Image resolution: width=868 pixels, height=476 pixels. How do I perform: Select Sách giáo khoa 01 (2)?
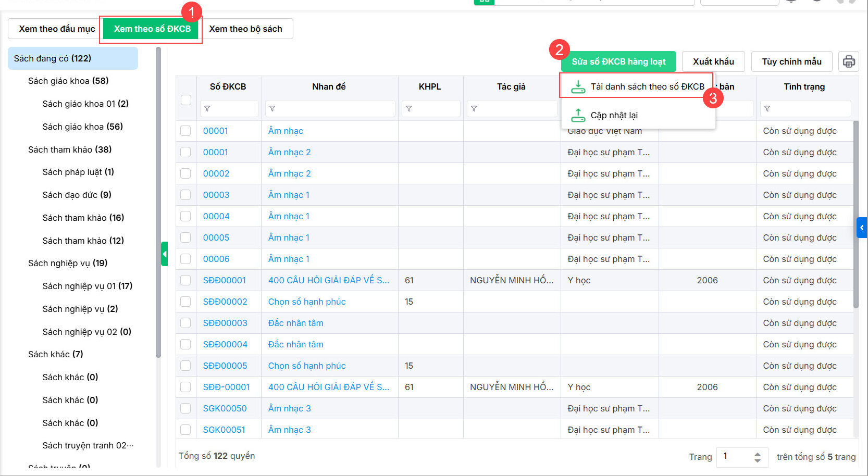pos(85,104)
